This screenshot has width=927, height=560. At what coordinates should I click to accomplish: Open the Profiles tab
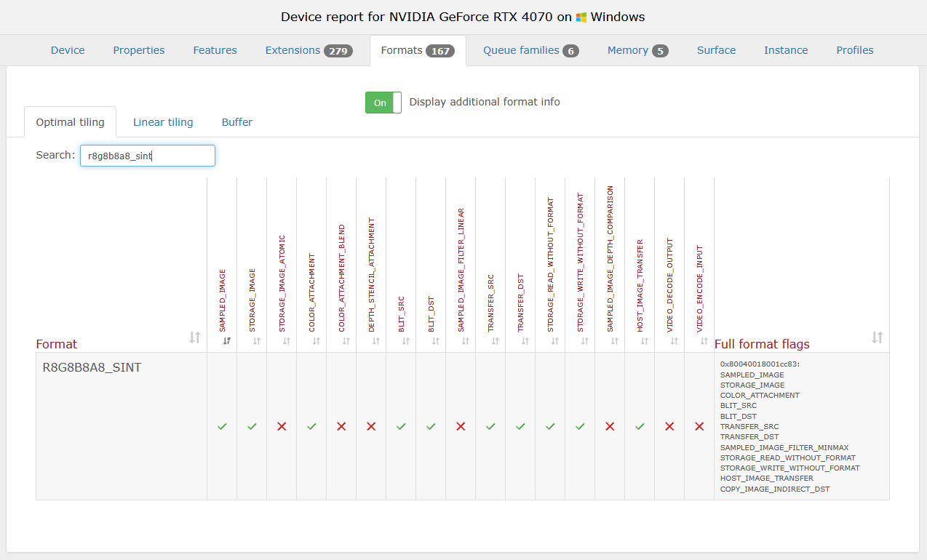tap(855, 50)
